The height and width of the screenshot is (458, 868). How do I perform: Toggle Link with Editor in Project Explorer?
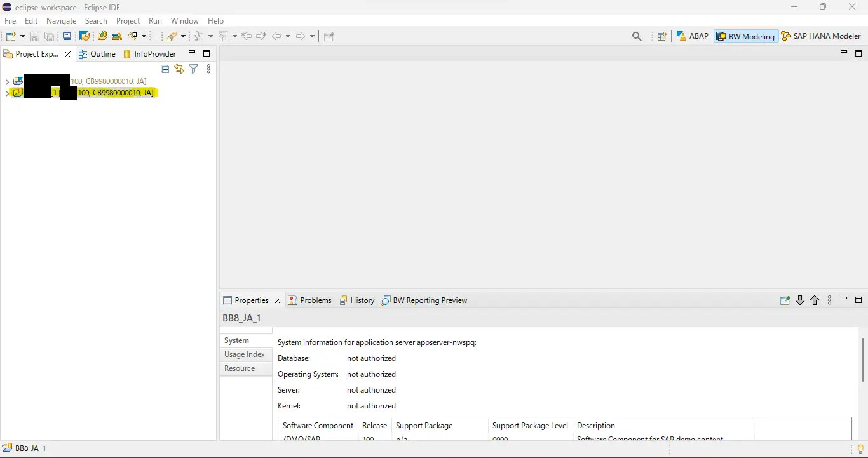tap(179, 69)
